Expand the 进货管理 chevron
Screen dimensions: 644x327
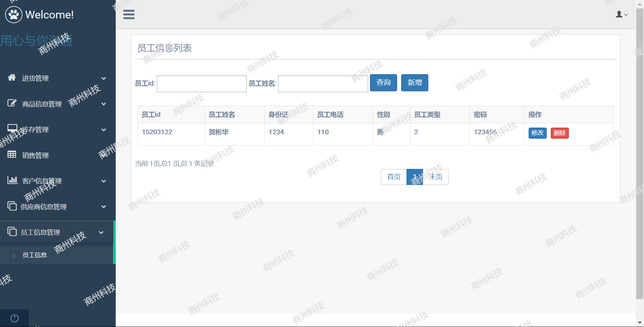pos(104,78)
